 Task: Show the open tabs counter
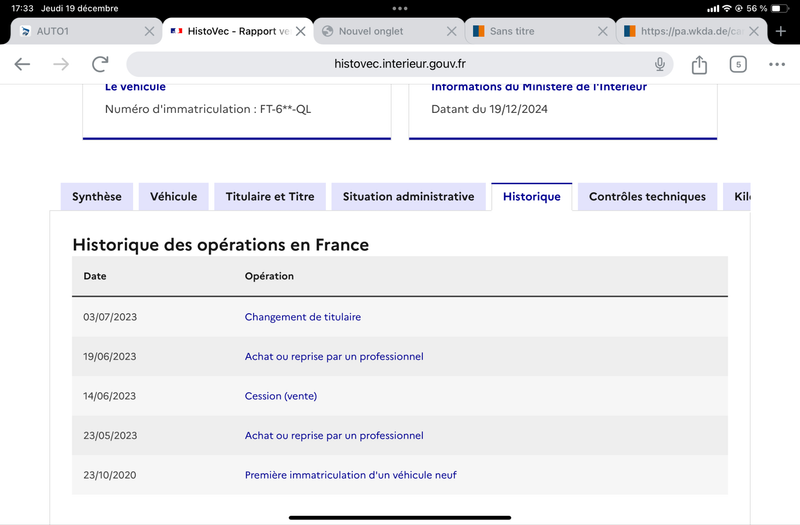(738, 64)
